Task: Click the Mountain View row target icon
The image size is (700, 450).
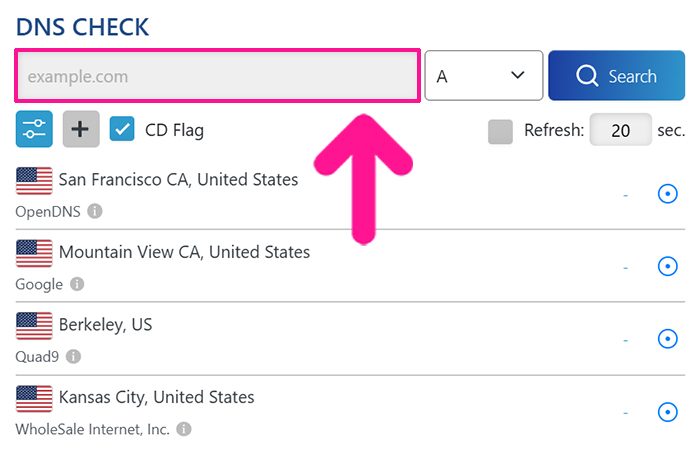Action: coord(667,266)
